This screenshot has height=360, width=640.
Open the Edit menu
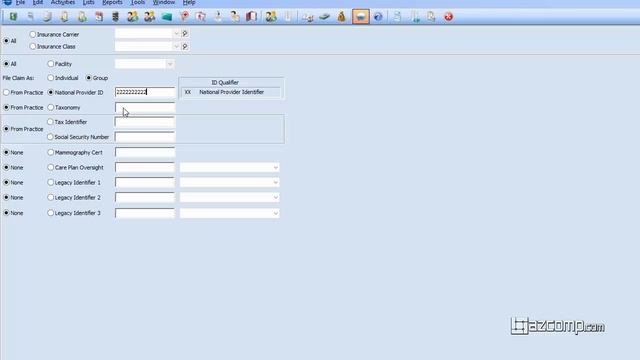pos(38,2)
